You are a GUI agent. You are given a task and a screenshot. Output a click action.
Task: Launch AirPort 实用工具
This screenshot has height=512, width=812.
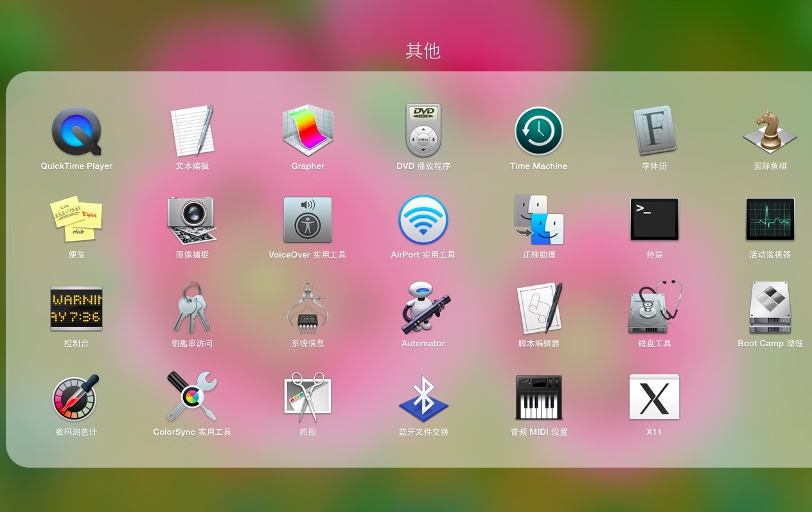point(423,220)
